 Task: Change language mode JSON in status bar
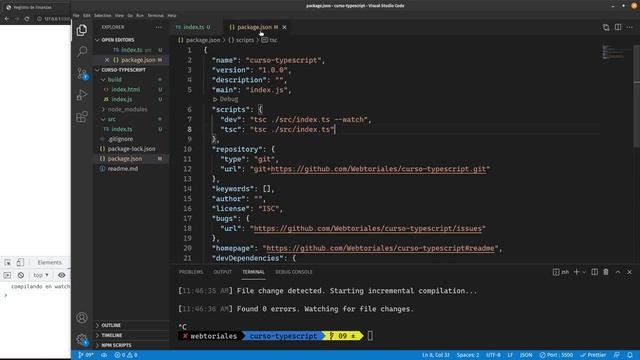pos(526,355)
